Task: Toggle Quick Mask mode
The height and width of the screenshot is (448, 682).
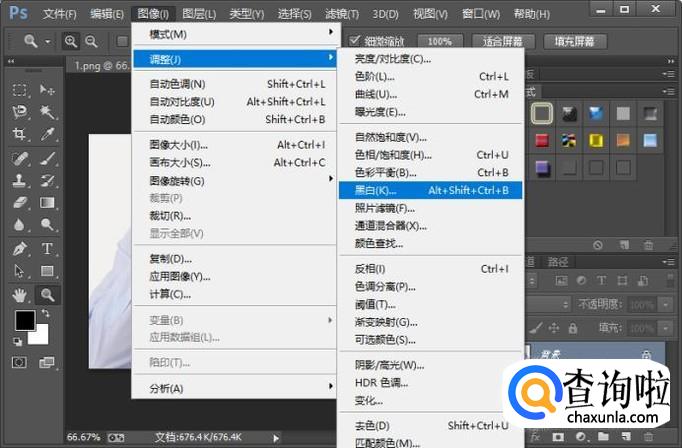Action: click(19, 362)
